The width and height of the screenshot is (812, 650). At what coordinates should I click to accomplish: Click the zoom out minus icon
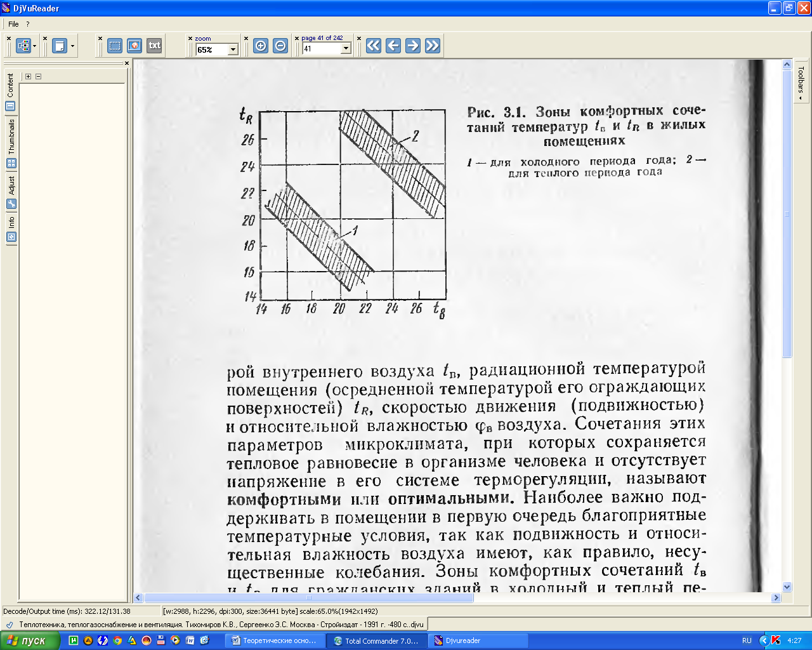[280, 46]
